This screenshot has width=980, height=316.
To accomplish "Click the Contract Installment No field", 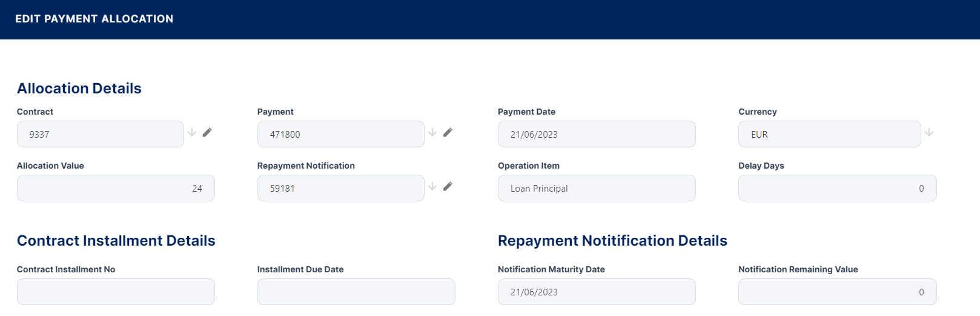I will tap(116, 292).
